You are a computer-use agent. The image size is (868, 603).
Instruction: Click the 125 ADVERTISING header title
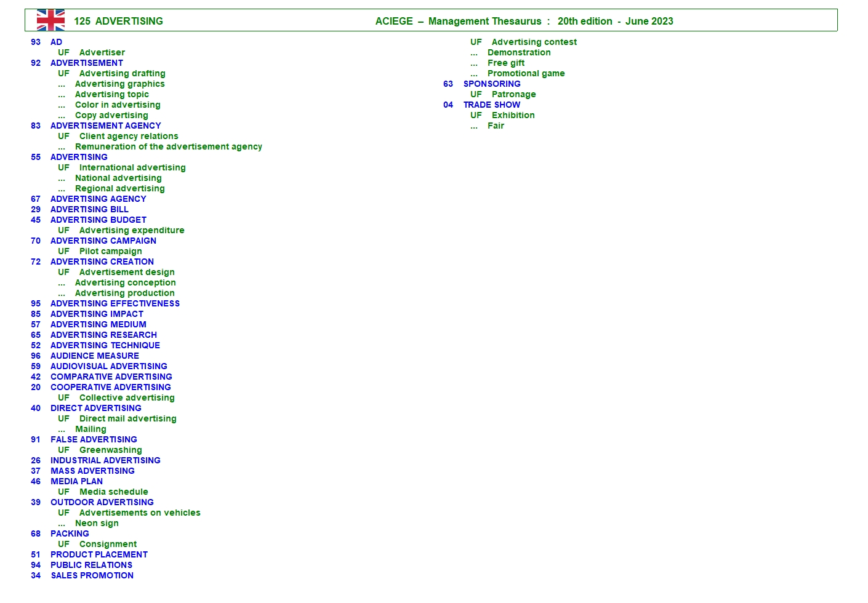click(118, 21)
